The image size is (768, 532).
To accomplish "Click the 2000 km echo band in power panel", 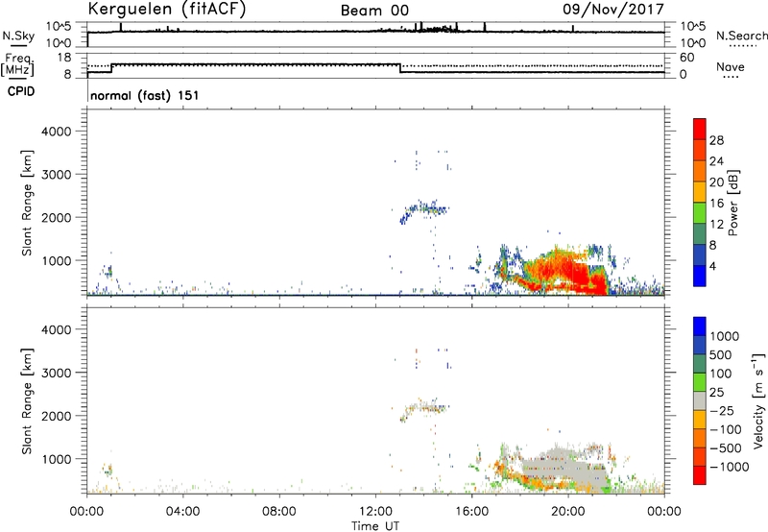I will pos(424,209).
